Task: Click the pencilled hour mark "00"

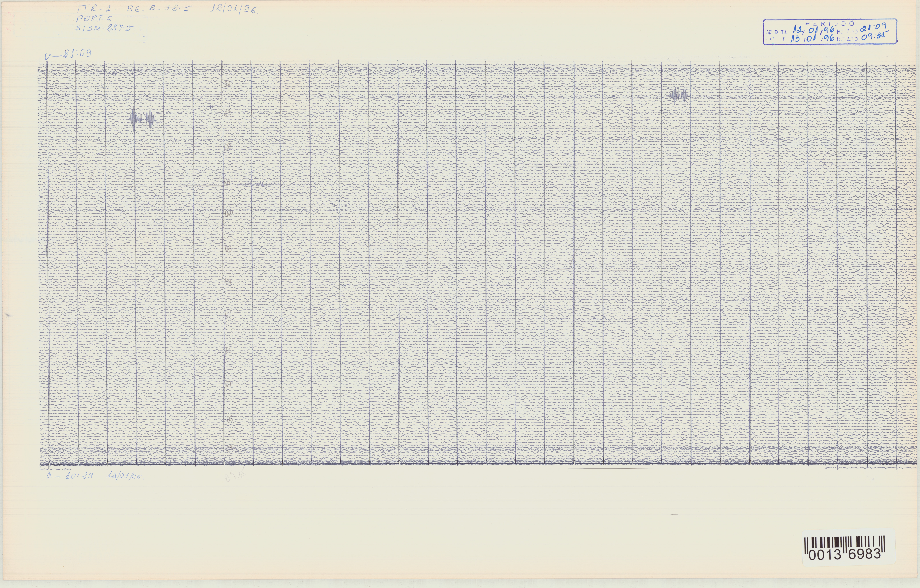Action: point(228,147)
